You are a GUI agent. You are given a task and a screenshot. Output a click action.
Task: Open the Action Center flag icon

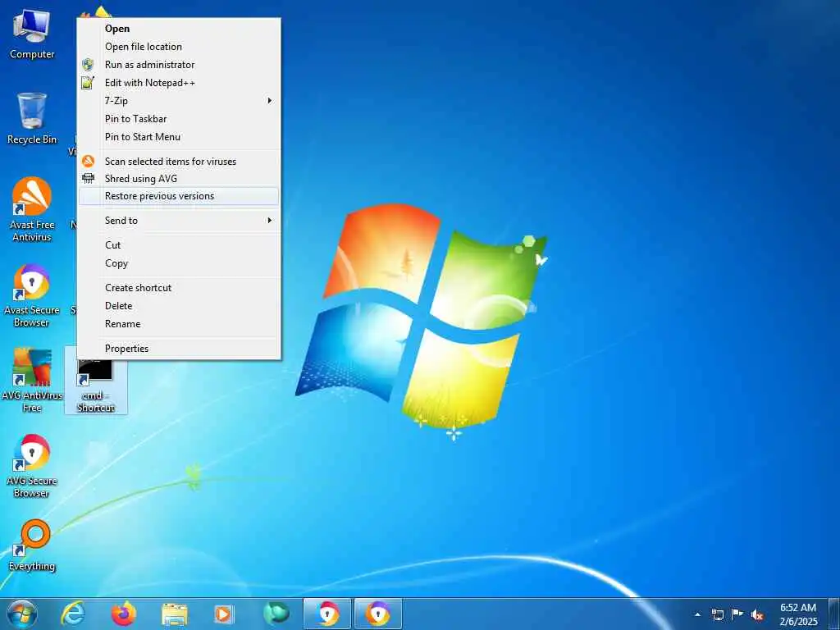click(x=737, y=614)
